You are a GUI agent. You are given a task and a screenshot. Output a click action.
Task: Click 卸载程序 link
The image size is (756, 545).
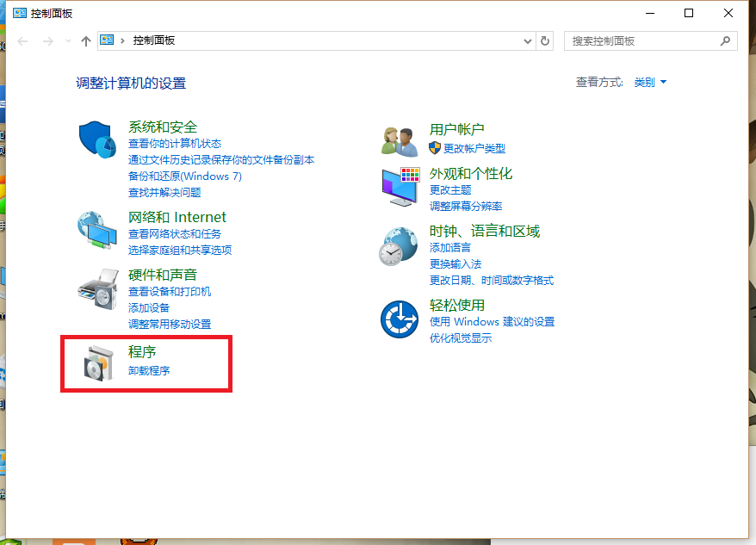[149, 371]
